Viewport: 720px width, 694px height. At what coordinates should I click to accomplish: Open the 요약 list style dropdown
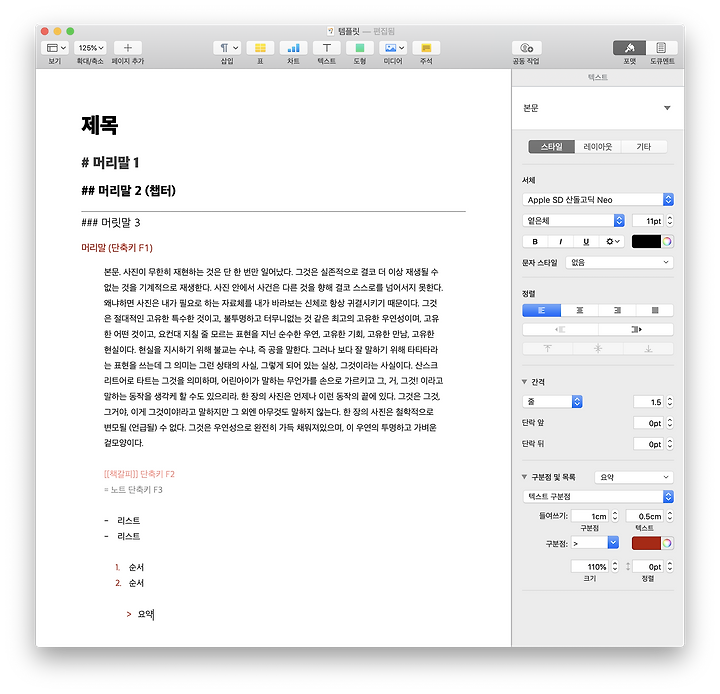coord(634,477)
